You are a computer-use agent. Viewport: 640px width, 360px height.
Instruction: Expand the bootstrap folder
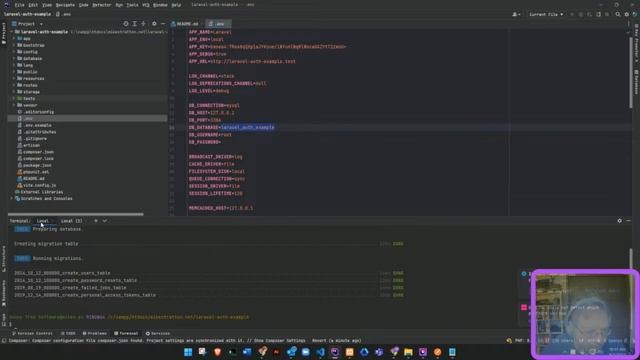coord(14,45)
